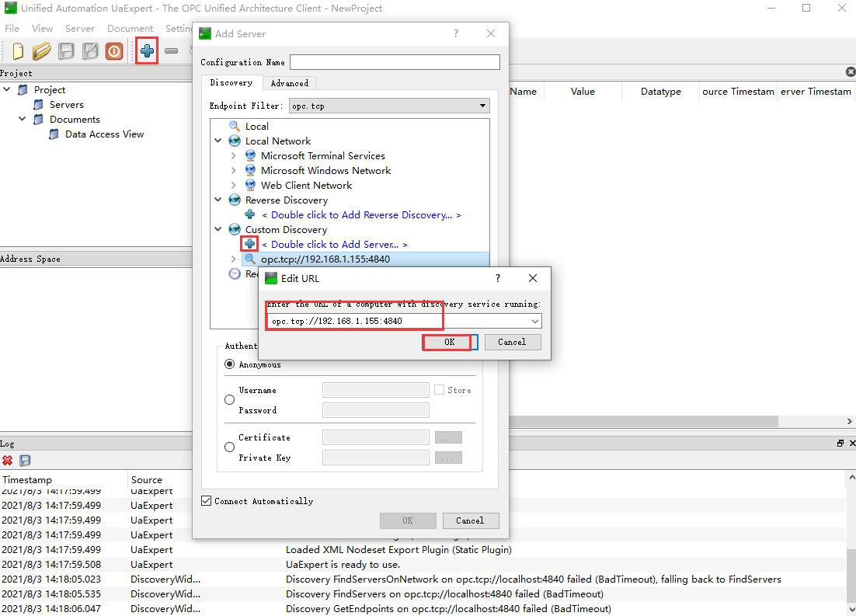Open the File menu

point(12,29)
